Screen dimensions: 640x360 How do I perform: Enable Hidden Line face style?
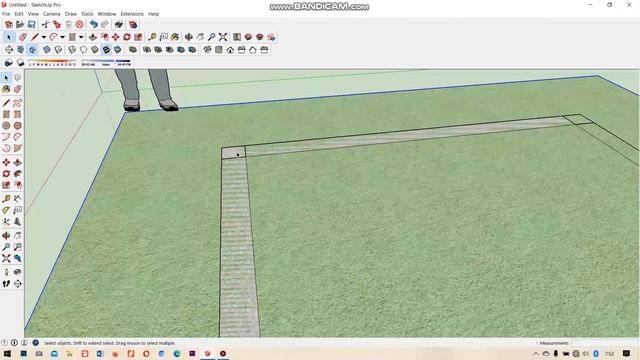point(83,50)
